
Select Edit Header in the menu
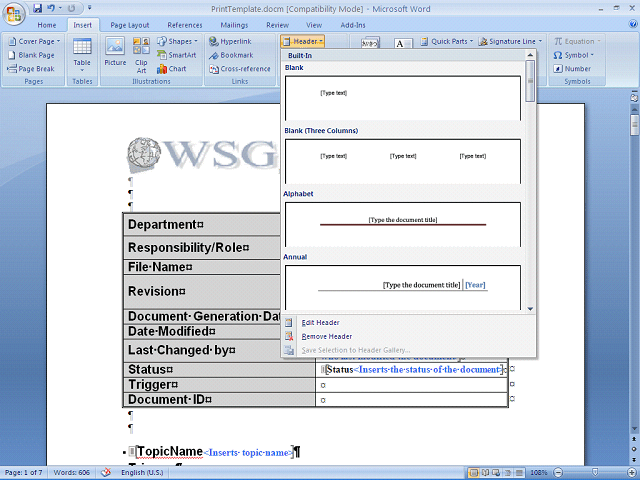tap(320, 322)
